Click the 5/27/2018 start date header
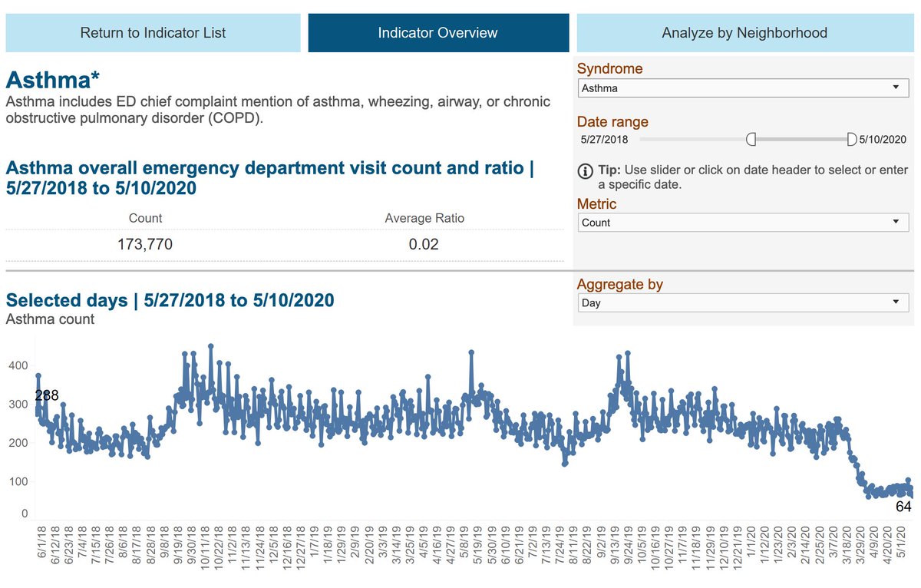Image resolution: width=921 pixels, height=588 pixels. tap(605, 140)
